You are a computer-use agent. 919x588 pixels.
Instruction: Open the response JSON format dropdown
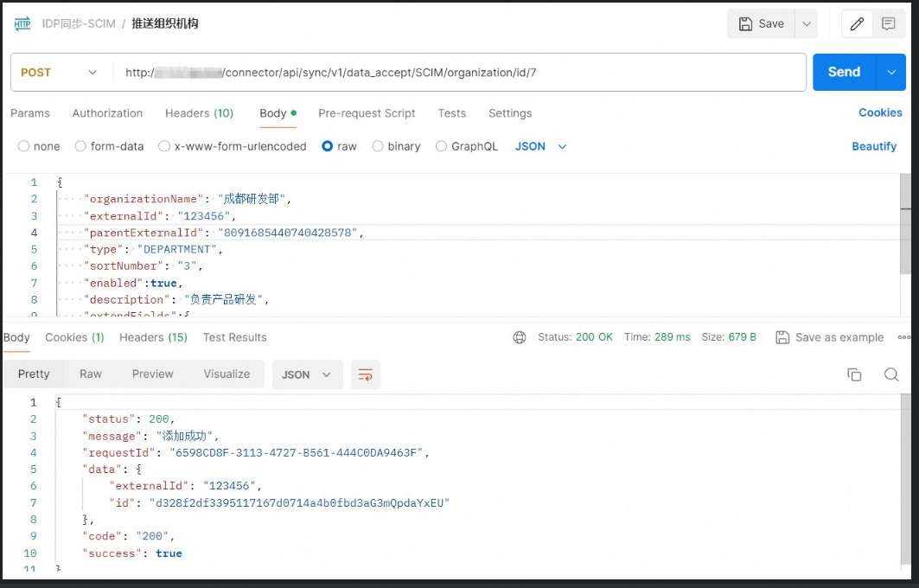point(307,374)
